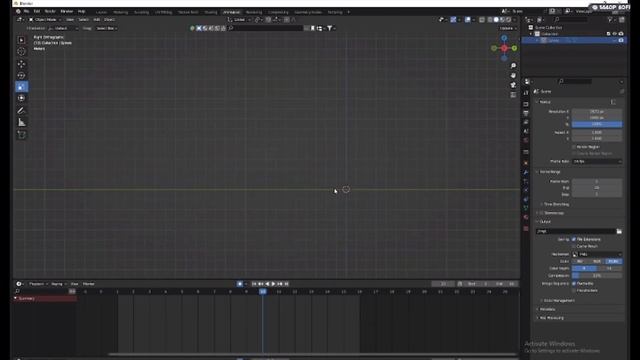The height and width of the screenshot is (360, 640).
Task: Open Frame Rate dropdown
Action: tap(597, 162)
